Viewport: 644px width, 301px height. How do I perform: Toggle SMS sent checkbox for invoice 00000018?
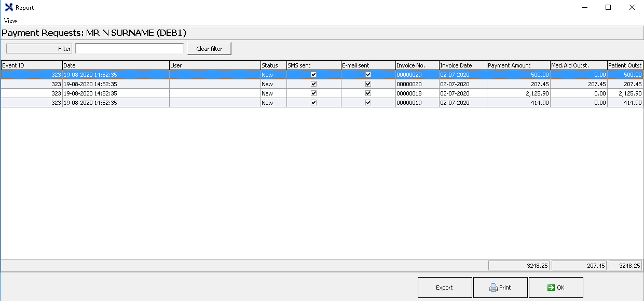point(313,93)
